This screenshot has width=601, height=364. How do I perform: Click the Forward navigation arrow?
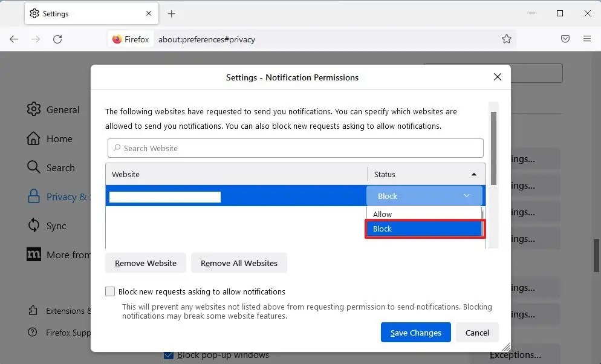pyautogui.click(x=36, y=39)
